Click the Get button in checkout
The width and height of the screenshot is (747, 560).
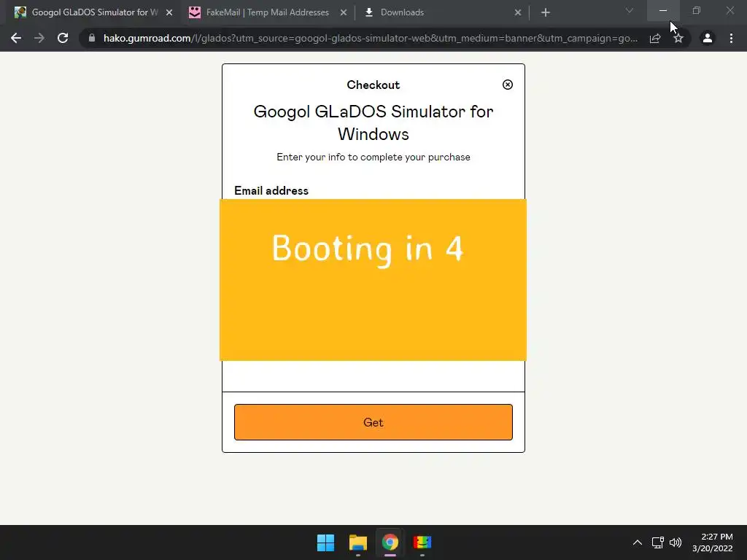tap(373, 422)
